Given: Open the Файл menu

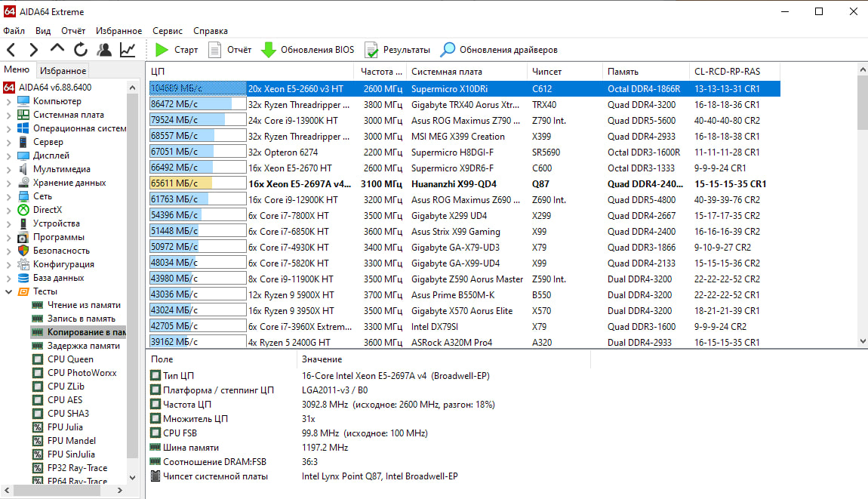Looking at the screenshot, I should pyautogui.click(x=14, y=31).
